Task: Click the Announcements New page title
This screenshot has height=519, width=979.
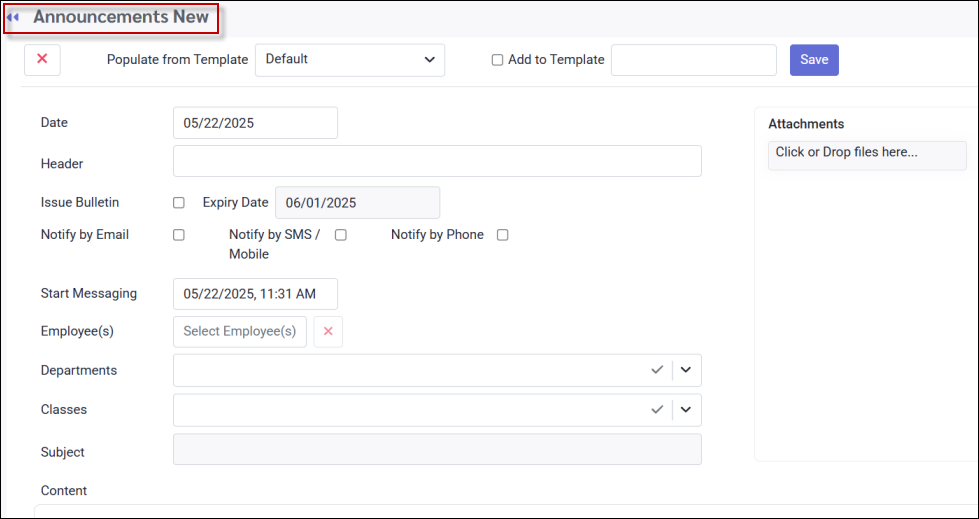Action: 121,17
